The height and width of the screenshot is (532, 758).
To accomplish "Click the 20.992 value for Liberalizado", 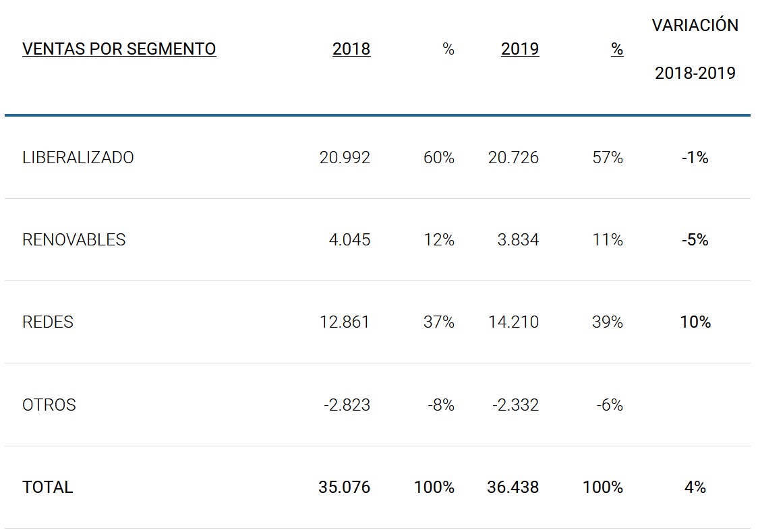I will click(x=345, y=158).
